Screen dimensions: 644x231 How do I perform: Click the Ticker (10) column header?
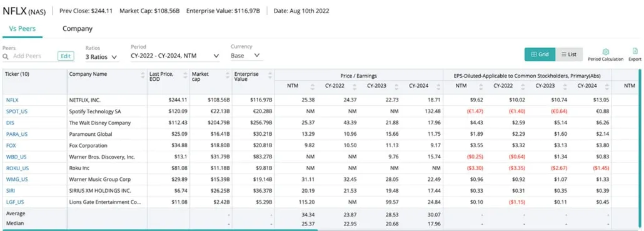17,74
